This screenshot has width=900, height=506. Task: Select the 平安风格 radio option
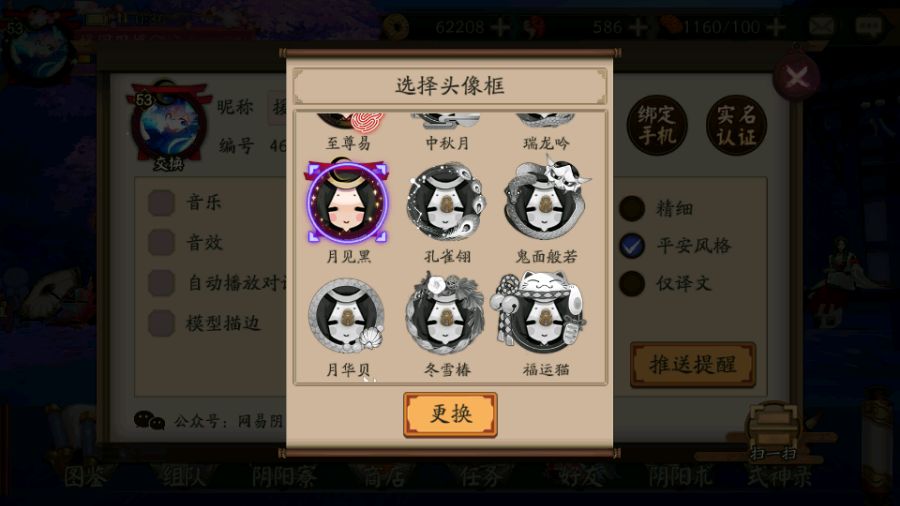[x=632, y=246]
